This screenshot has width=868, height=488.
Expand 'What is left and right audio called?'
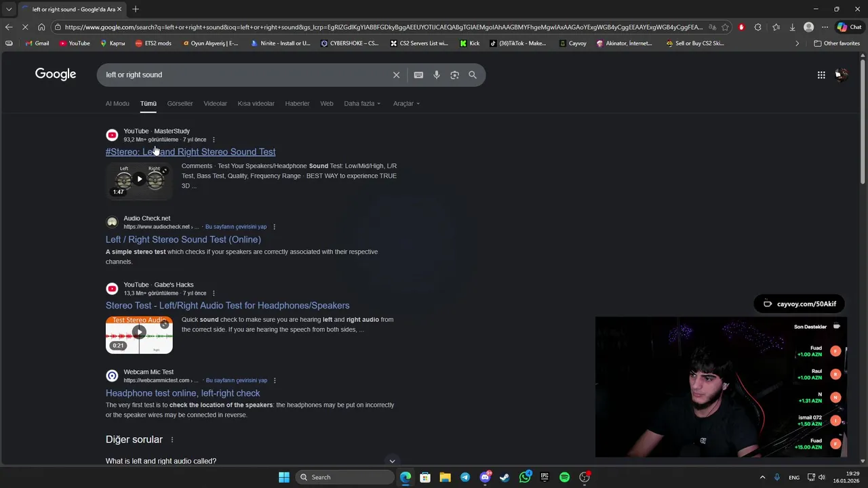pos(250,461)
